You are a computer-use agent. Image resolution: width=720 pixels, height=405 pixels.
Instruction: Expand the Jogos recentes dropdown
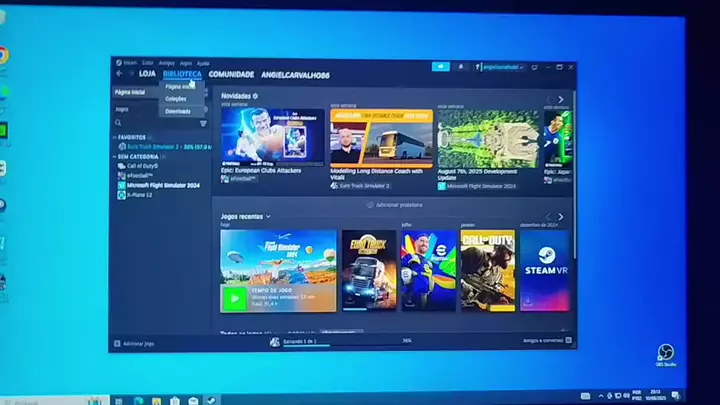click(268, 217)
